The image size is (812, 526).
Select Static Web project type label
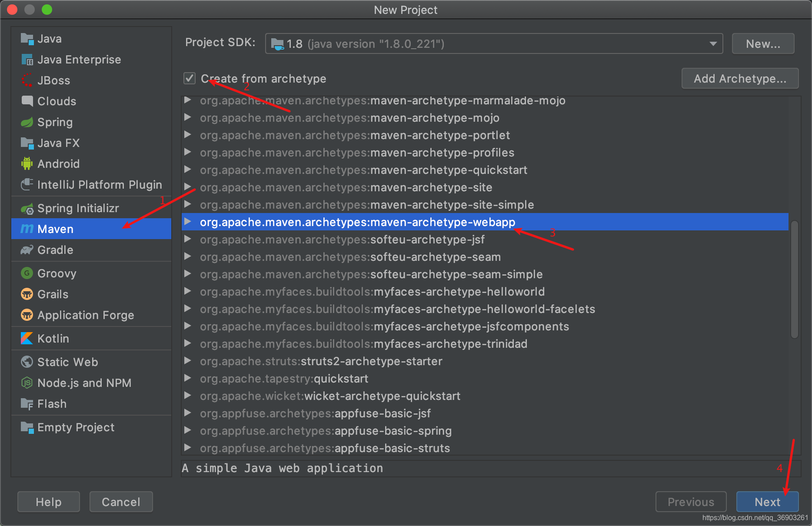tap(68, 362)
